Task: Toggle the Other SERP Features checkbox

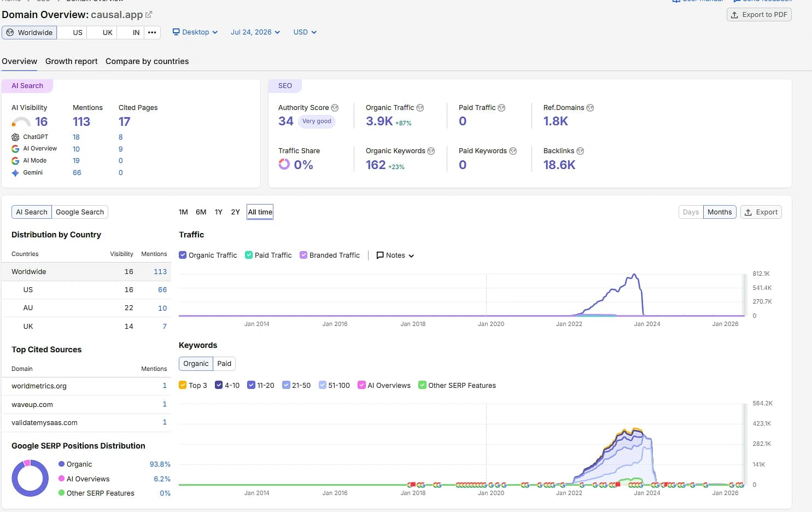Action: coord(422,385)
